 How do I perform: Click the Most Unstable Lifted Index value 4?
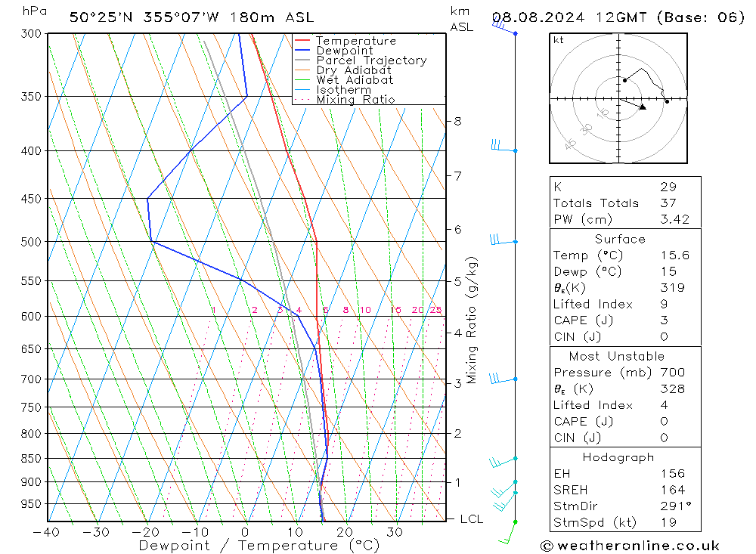pos(664,405)
